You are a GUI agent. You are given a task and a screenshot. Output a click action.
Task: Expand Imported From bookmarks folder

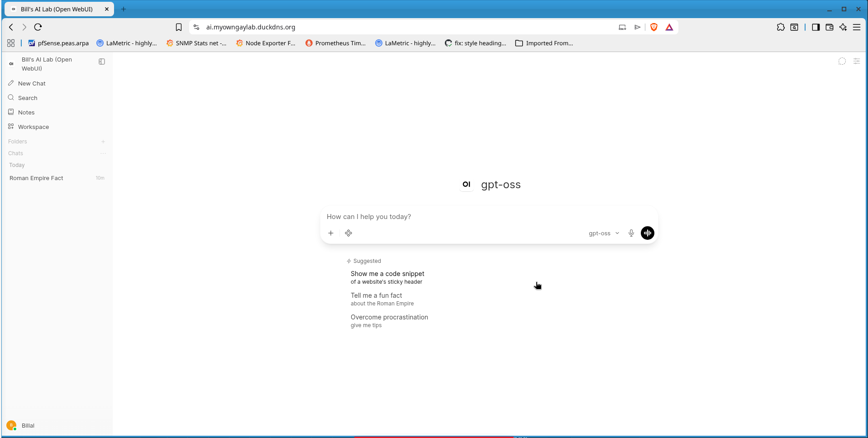click(544, 43)
